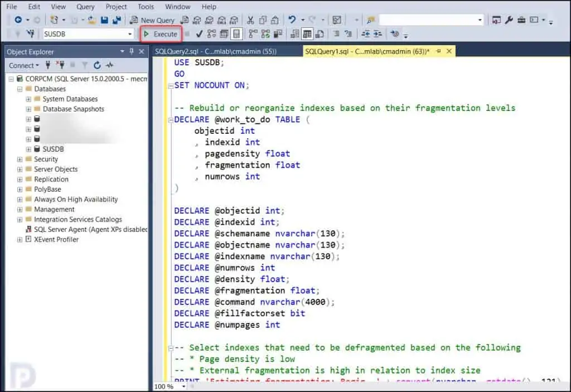The height and width of the screenshot is (392, 571).
Task: Click the Connect Object Explorer plug icon
Action: [x=48, y=65]
